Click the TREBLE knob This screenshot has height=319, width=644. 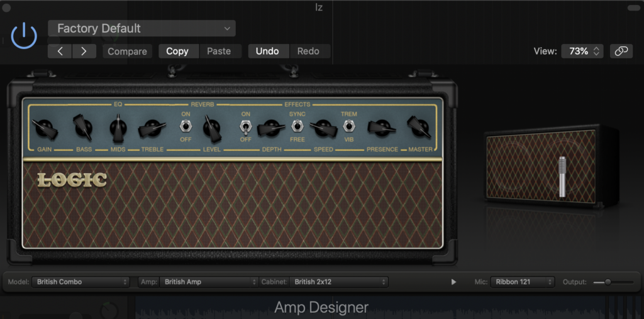click(x=152, y=128)
